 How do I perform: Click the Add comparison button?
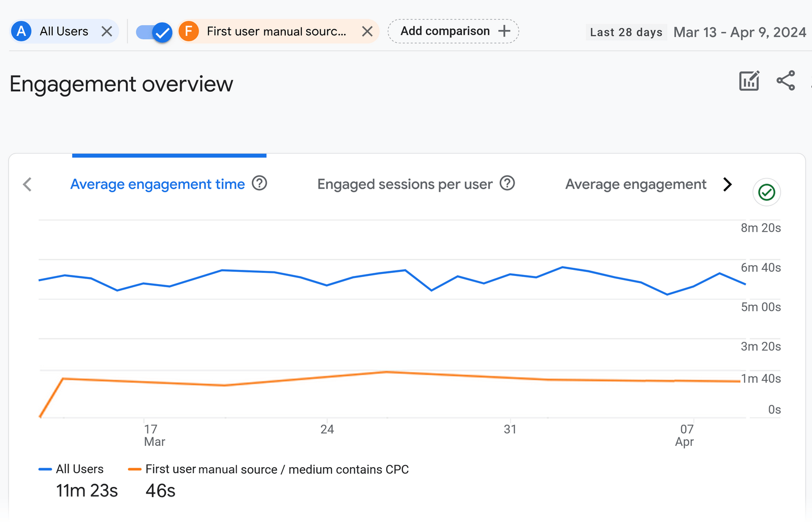point(453,31)
